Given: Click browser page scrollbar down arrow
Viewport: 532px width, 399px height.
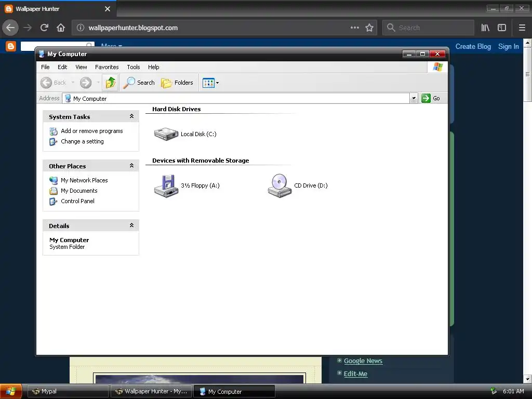Looking at the screenshot, I should coord(528,379).
